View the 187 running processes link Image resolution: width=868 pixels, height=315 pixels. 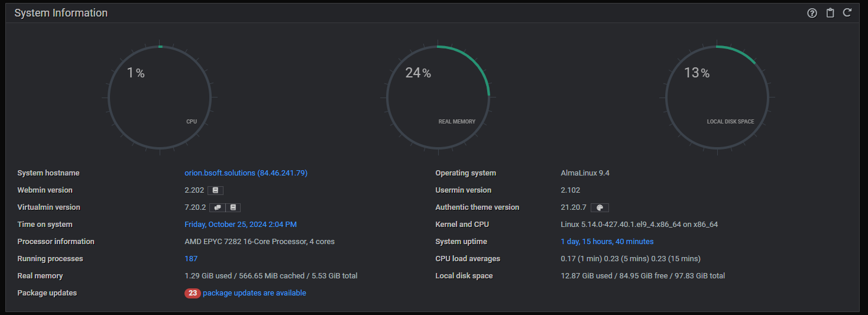(191, 259)
